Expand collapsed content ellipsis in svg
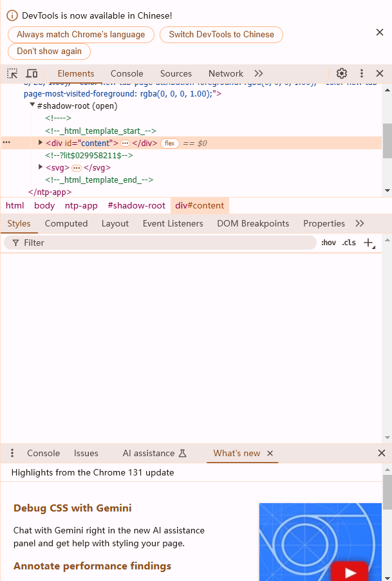The height and width of the screenshot is (581, 392). pos(77,168)
